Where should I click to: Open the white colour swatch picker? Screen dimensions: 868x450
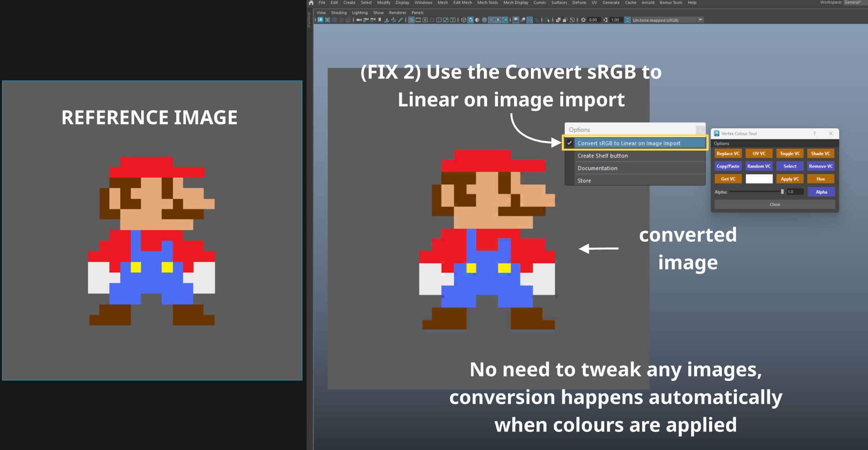click(759, 179)
